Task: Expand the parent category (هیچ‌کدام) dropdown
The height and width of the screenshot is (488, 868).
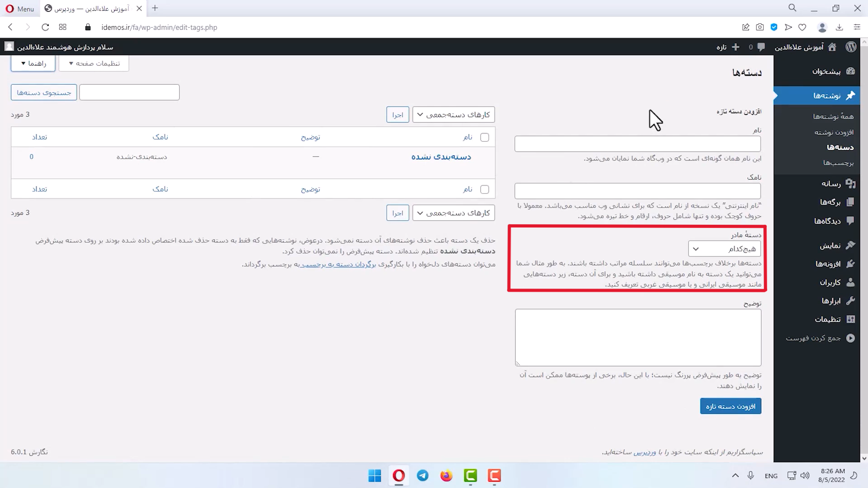Action: (725, 249)
